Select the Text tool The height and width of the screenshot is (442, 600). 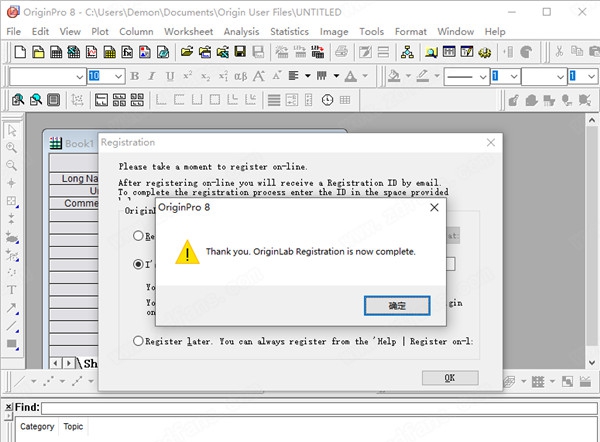click(11, 290)
